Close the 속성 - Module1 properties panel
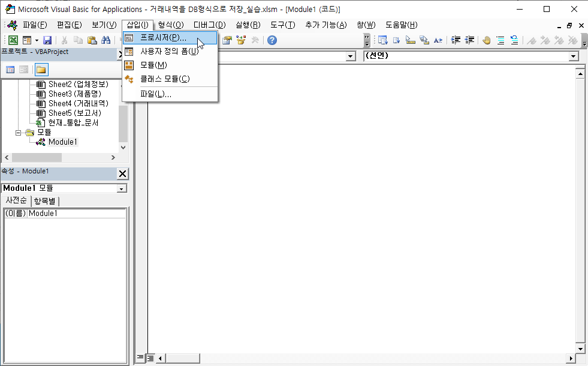The width and height of the screenshot is (588, 366). (123, 174)
